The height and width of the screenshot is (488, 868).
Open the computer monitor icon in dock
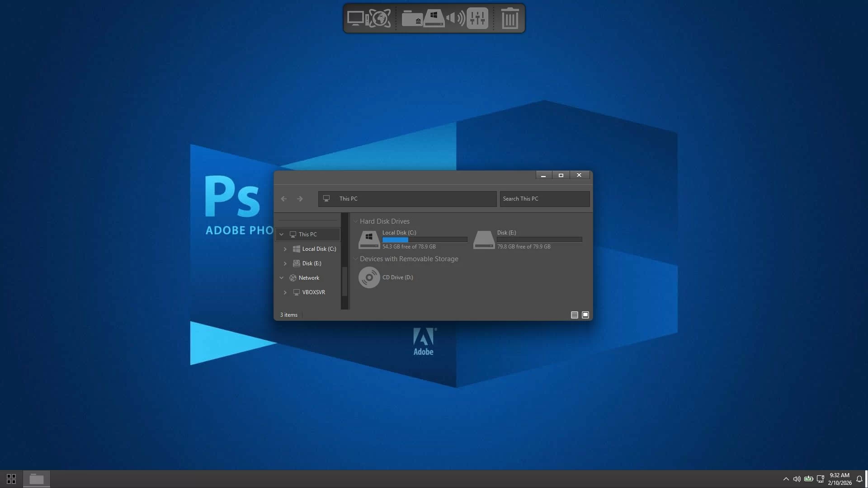[355, 19]
